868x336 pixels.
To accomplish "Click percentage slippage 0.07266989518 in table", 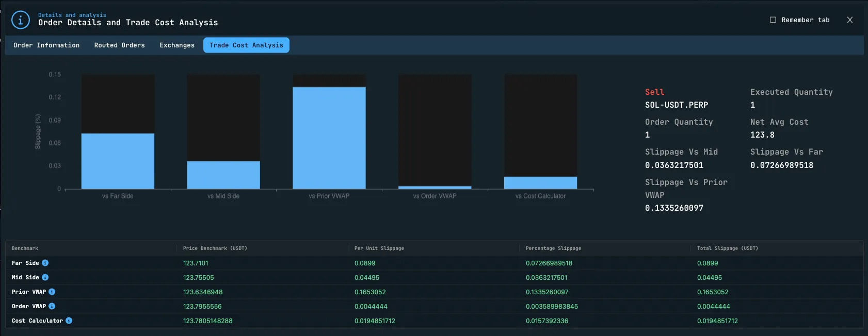I will point(549,263).
